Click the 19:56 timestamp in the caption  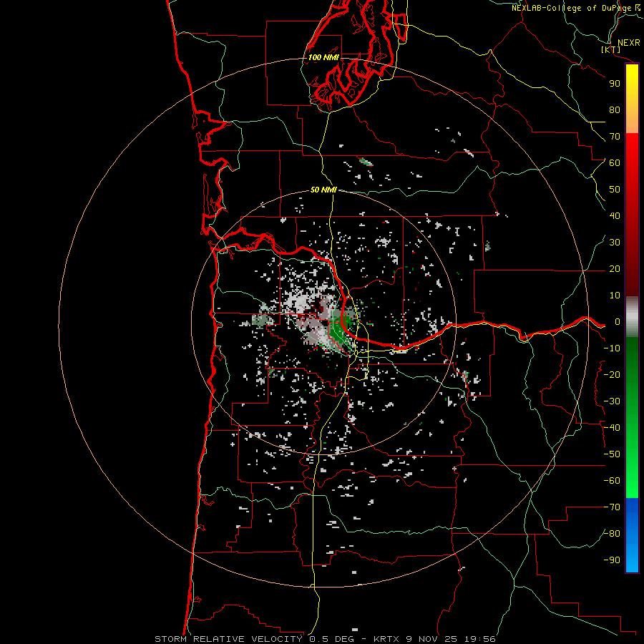pos(479,639)
